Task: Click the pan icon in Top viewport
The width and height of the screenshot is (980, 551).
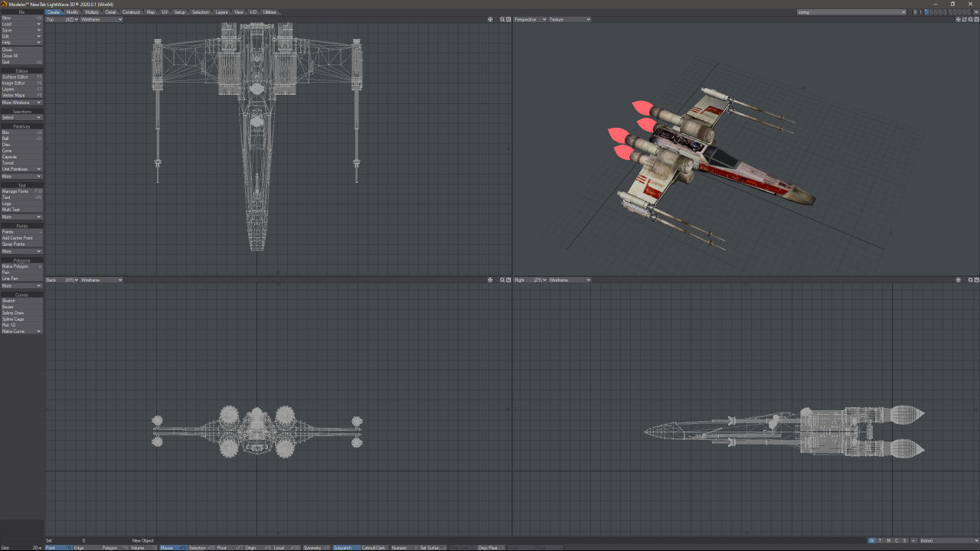Action: (490, 19)
